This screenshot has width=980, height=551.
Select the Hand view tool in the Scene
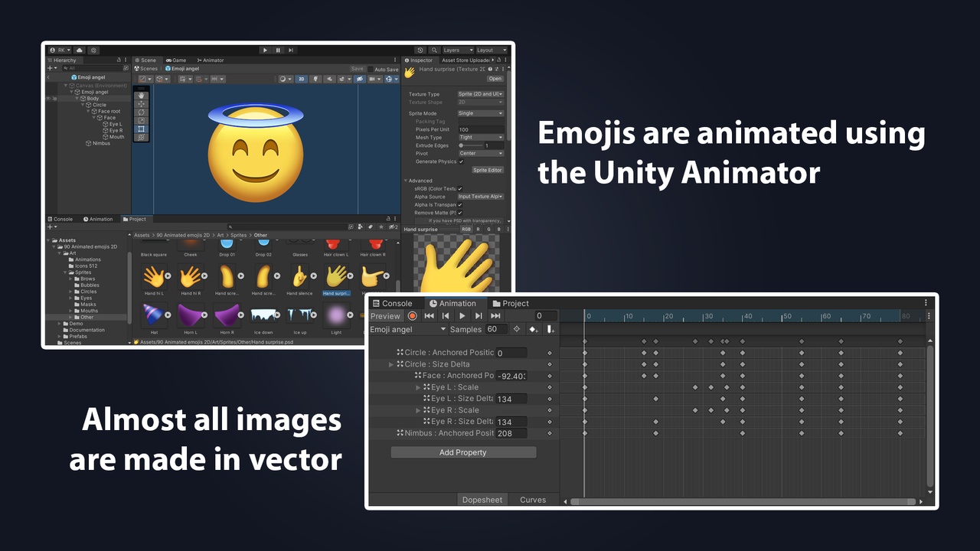coord(142,96)
